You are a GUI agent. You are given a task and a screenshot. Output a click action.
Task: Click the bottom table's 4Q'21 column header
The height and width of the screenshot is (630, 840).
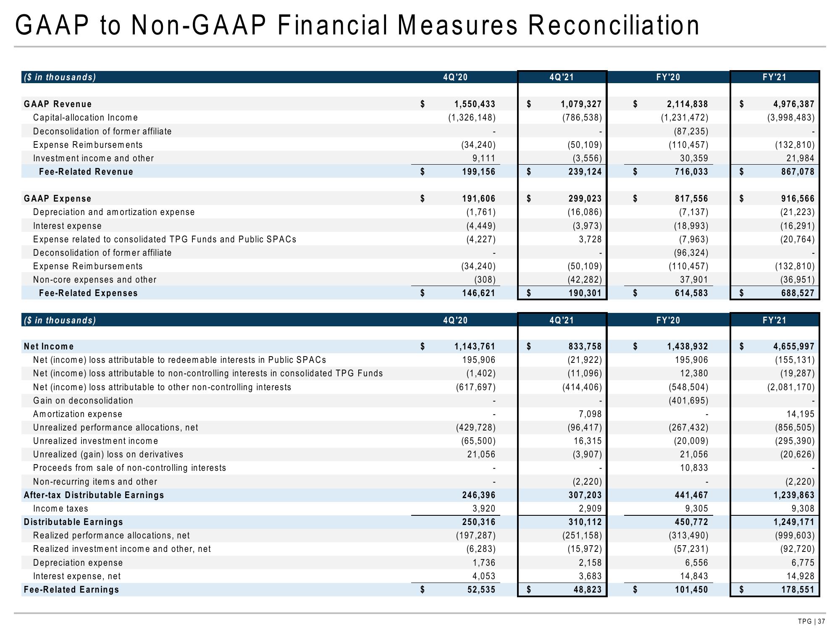pos(562,320)
